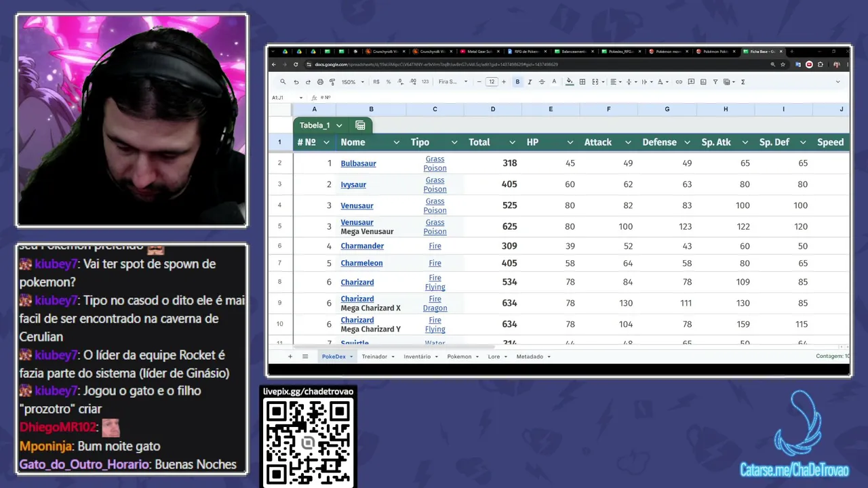The height and width of the screenshot is (488, 868).
Task: Open the horizontal align dropdown
Action: coord(616,82)
